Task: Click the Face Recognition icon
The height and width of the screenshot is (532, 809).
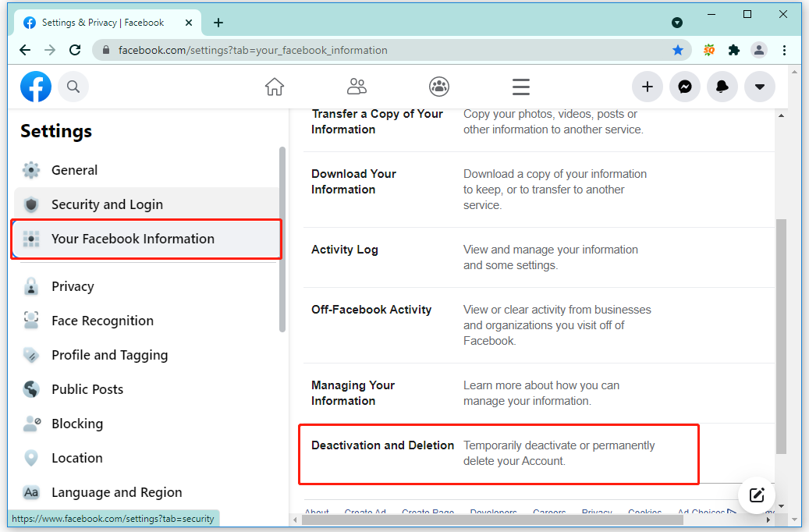Action: [x=31, y=321]
